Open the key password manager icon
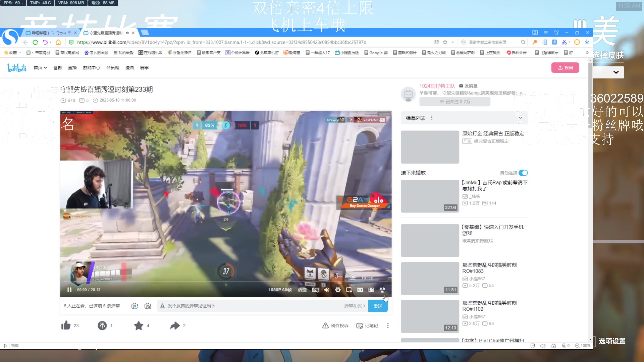 click(x=535, y=42)
